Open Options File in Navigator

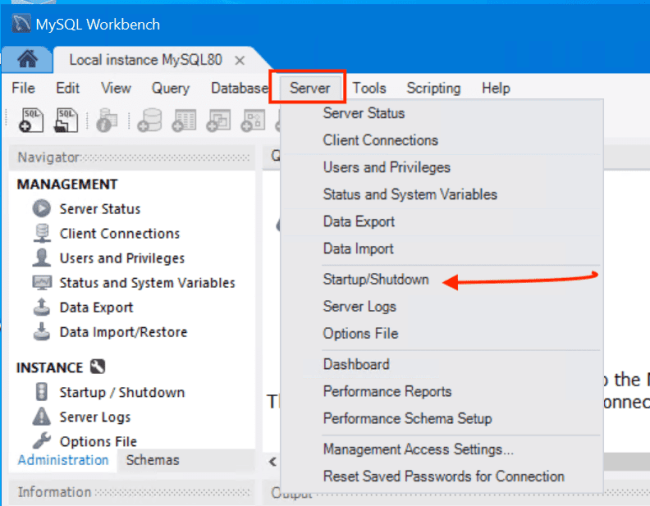(98, 441)
